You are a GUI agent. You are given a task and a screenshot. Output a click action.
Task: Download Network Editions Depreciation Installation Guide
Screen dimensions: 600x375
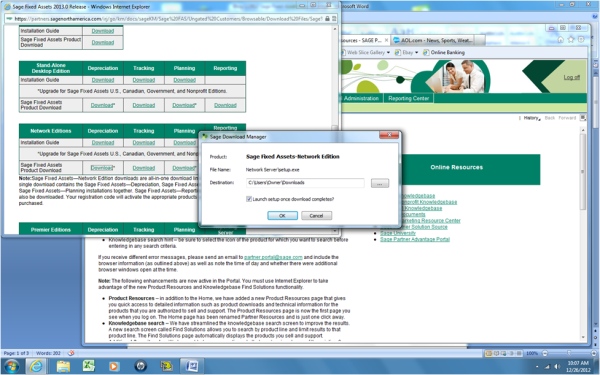(x=103, y=143)
